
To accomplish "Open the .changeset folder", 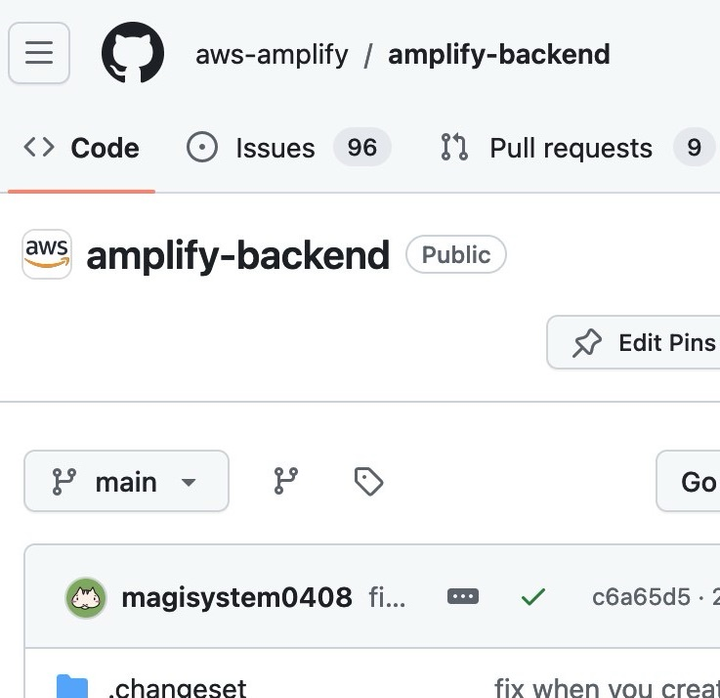I will 177,686.
